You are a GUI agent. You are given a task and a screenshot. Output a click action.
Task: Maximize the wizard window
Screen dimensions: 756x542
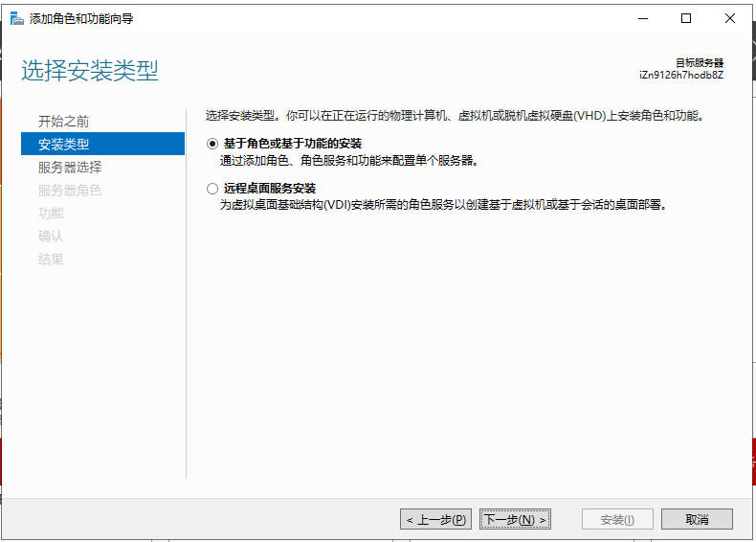coord(686,19)
